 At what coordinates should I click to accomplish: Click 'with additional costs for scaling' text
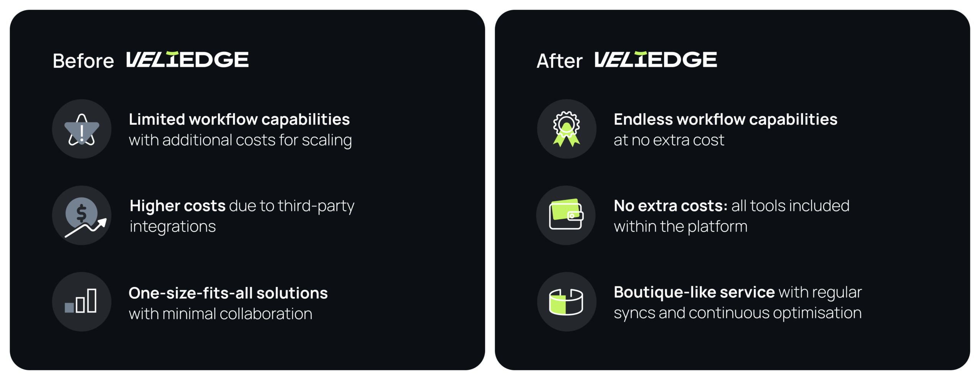coord(240,140)
